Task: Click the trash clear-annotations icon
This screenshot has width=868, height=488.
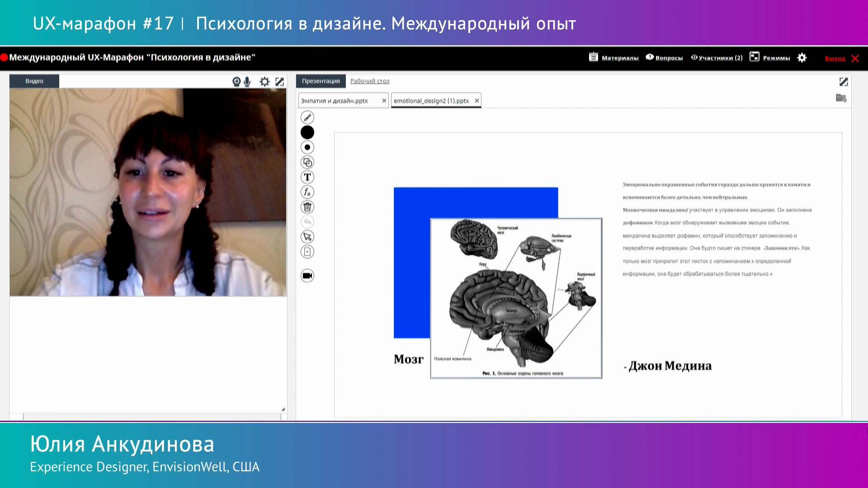Action: click(307, 207)
